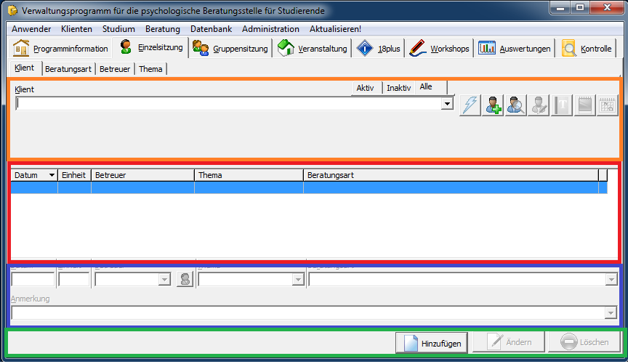Switch client filter to Inaktiv

[x=398, y=87]
